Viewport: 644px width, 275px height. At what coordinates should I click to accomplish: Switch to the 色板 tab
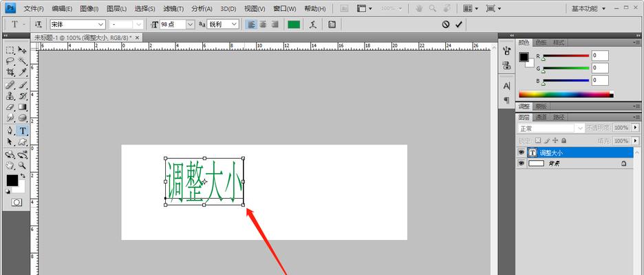[x=541, y=42]
